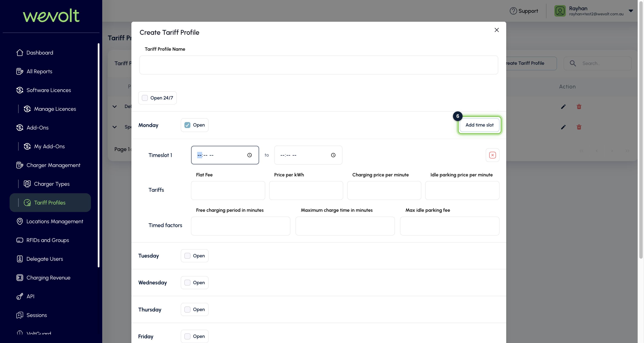644x343 pixels.
Task: Remove Timeslot 1 with the red X
Action: click(x=492, y=155)
